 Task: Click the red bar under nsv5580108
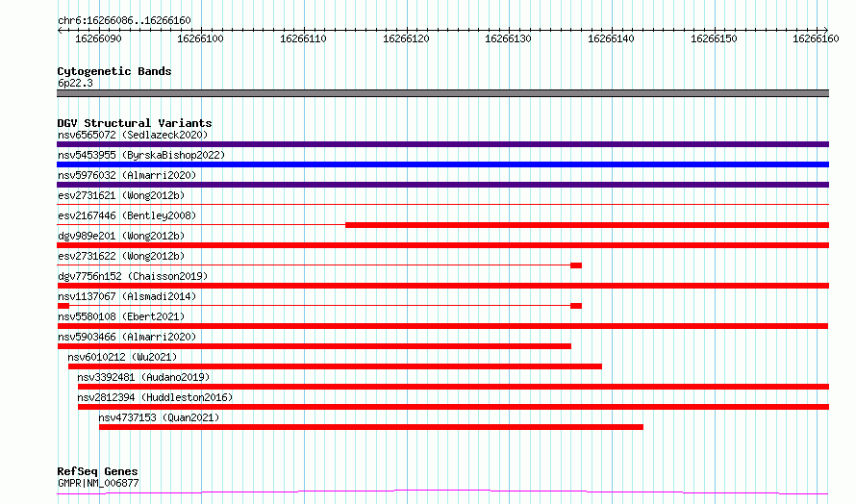pos(442,326)
